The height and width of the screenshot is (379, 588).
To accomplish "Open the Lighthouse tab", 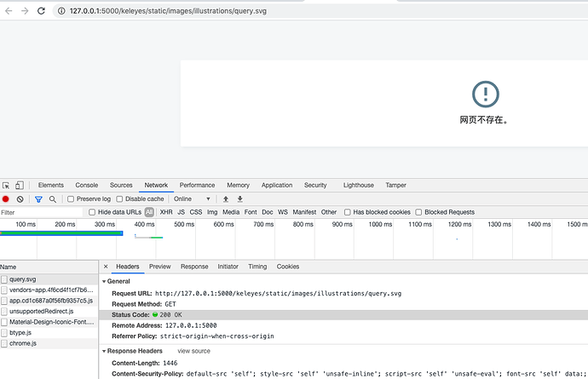I will click(359, 185).
